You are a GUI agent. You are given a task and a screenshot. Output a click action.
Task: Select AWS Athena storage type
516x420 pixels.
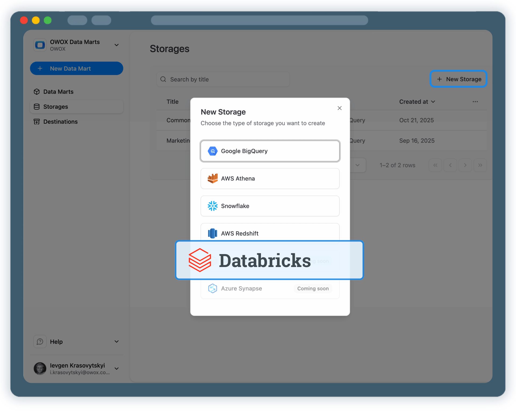tap(270, 179)
